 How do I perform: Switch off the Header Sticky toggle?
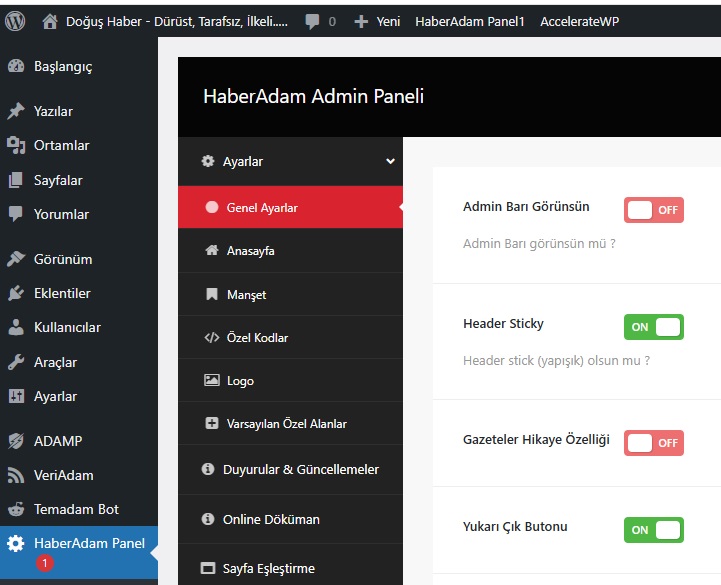click(x=653, y=327)
